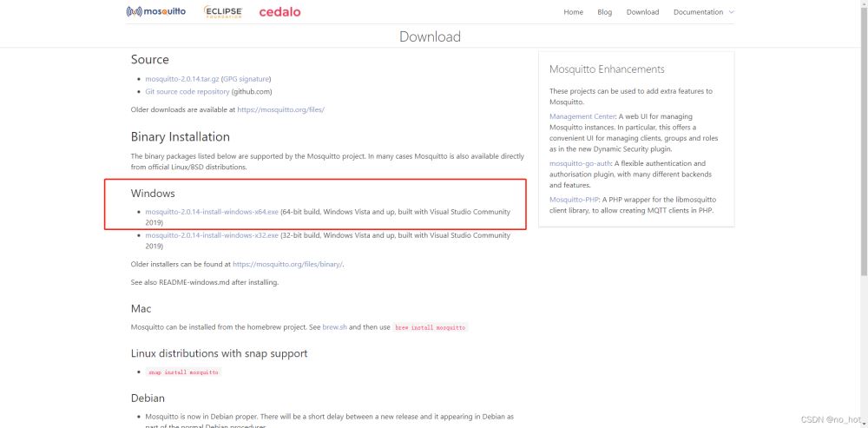Open the mosquitto.org/files/binary/ link
868x428 pixels.
click(x=287, y=264)
